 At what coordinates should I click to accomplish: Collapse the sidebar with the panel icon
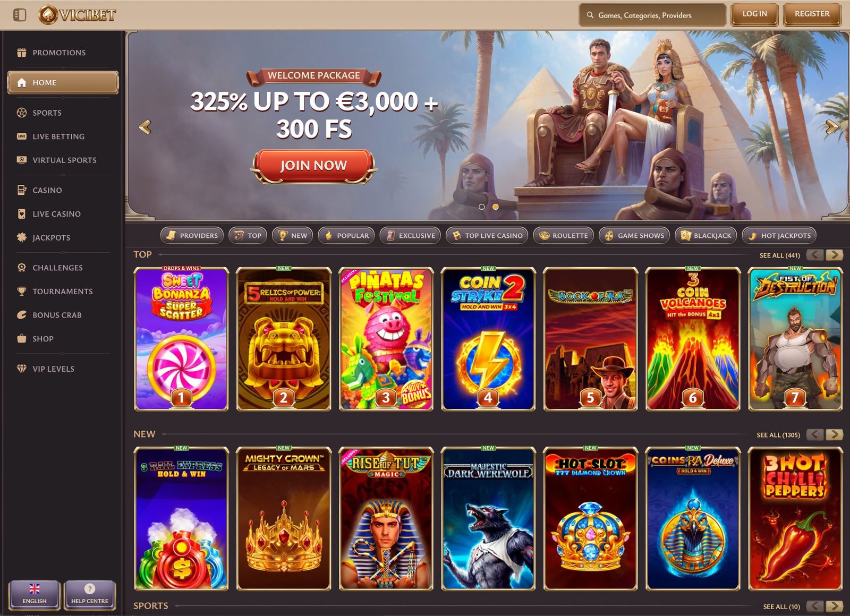coord(20,15)
